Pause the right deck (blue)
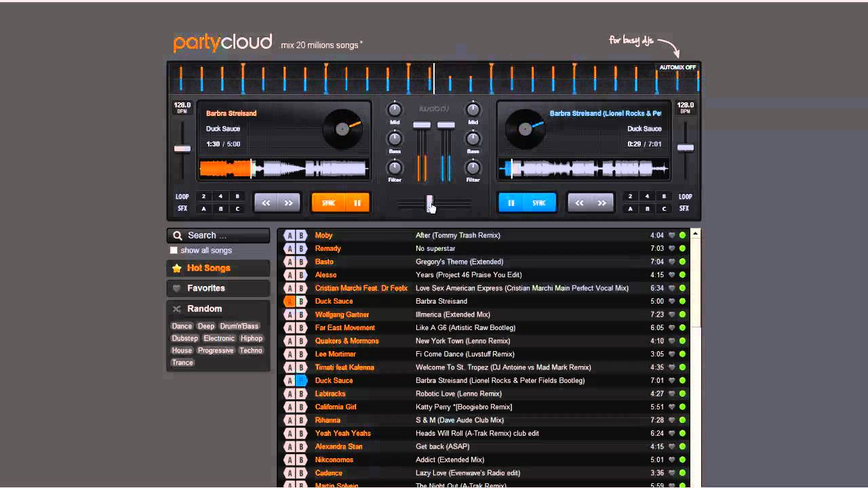868x488 pixels. [511, 203]
